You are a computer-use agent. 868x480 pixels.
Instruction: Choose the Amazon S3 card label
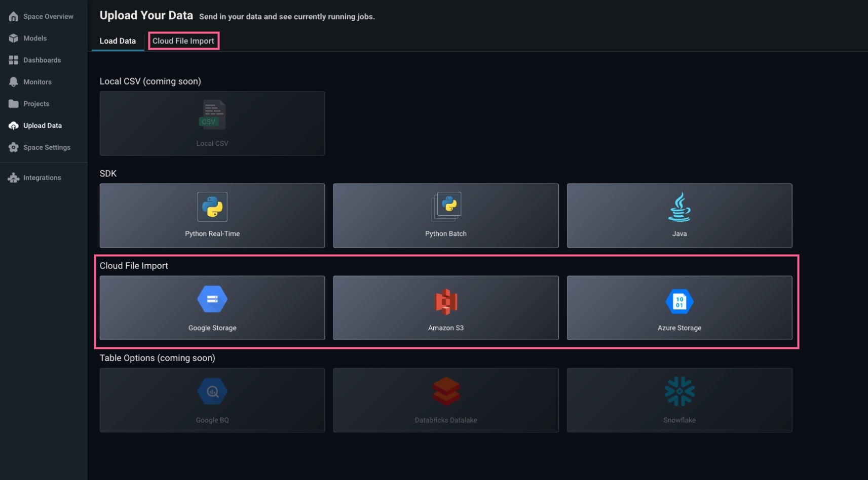(446, 328)
